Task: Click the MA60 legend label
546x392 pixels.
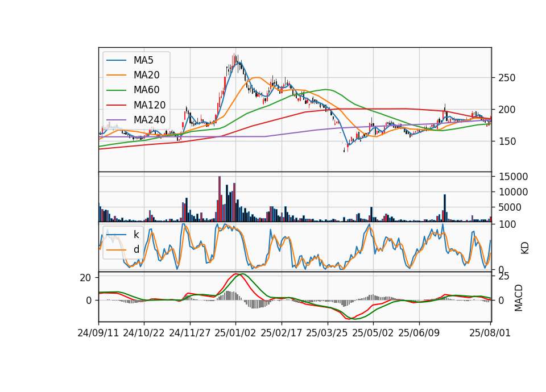Action: pyautogui.click(x=146, y=90)
